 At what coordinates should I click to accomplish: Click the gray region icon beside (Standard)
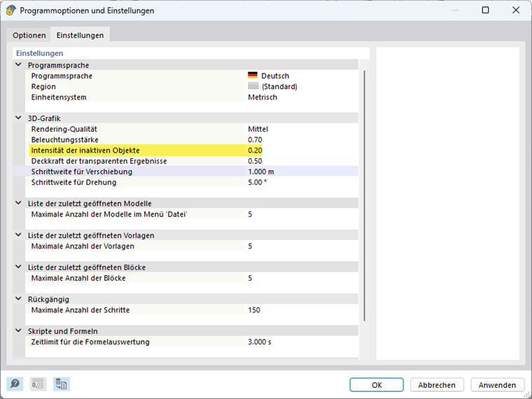[x=253, y=86]
